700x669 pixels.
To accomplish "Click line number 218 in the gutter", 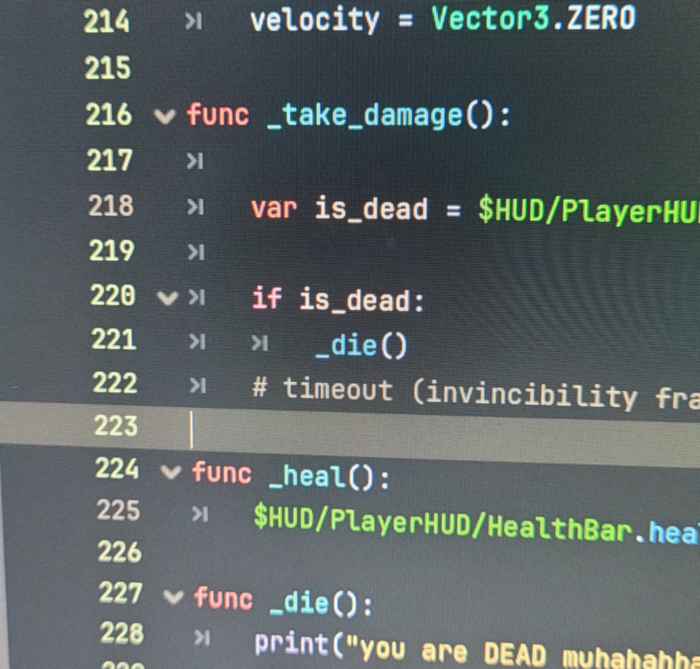I will (x=110, y=206).
